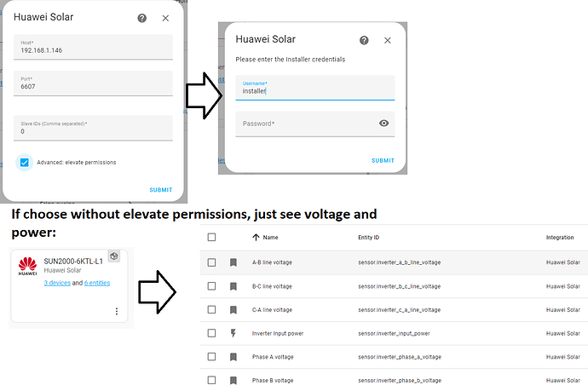
Task: Select the Phase A voltage row checkbox
Action: pos(211,357)
